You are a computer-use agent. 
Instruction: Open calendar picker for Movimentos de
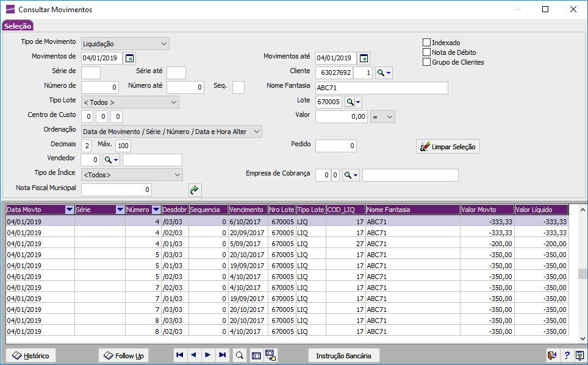pos(130,58)
